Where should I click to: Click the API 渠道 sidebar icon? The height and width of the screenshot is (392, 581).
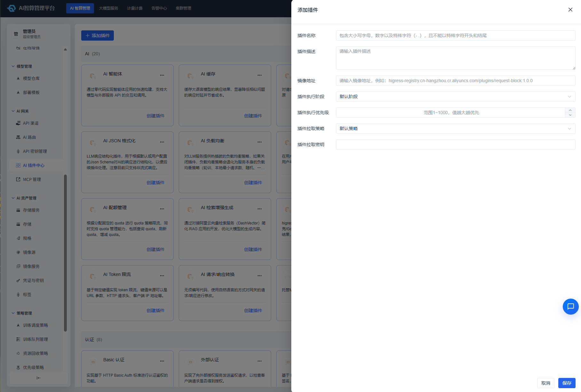(18, 123)
